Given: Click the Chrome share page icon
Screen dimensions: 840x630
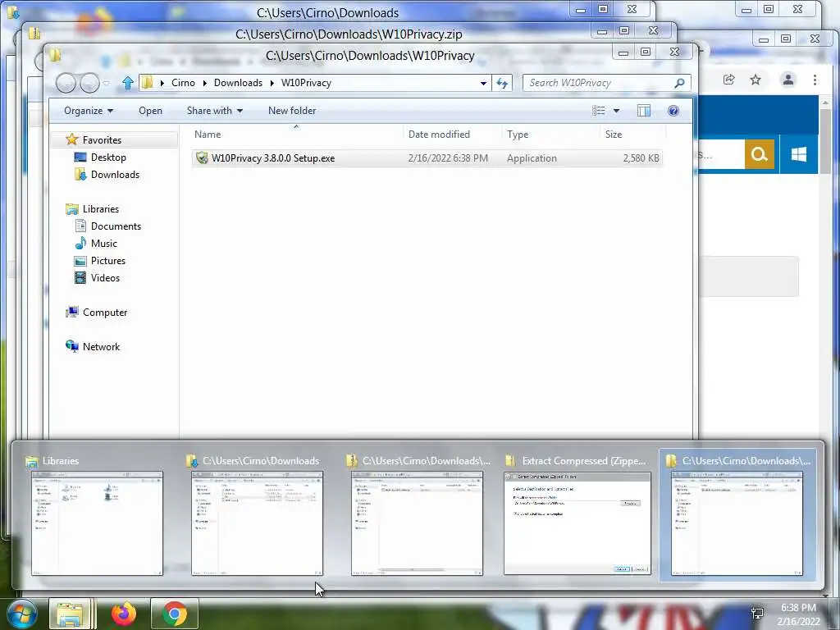Looking at the screenshot, I should pyautogui.click(x=728, y=80).
